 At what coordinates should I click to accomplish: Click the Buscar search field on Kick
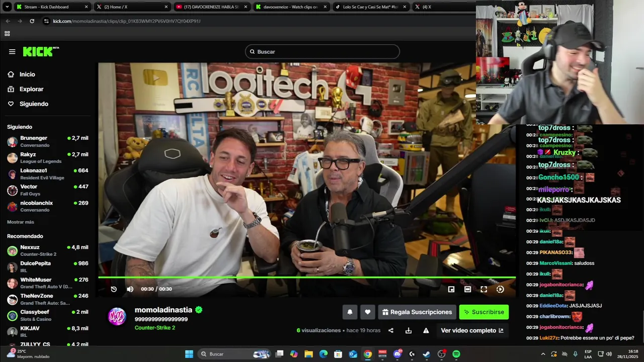coord(322,52)
